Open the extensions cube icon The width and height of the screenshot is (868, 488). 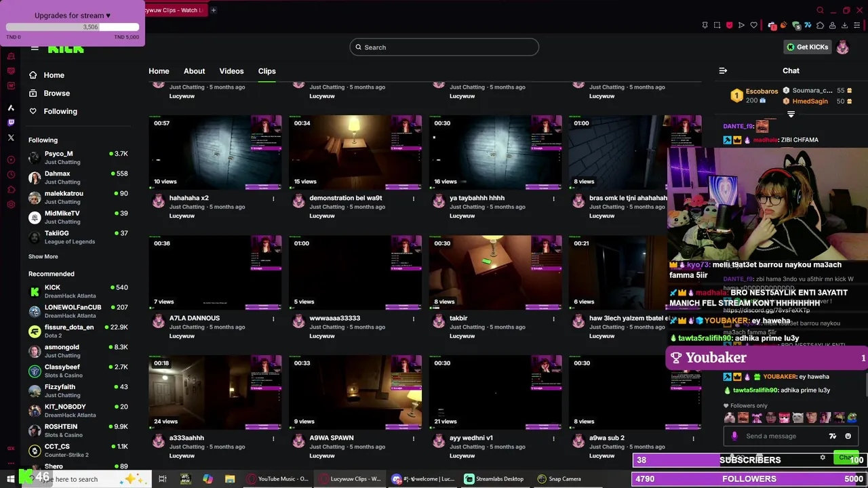tap(820, 25)
